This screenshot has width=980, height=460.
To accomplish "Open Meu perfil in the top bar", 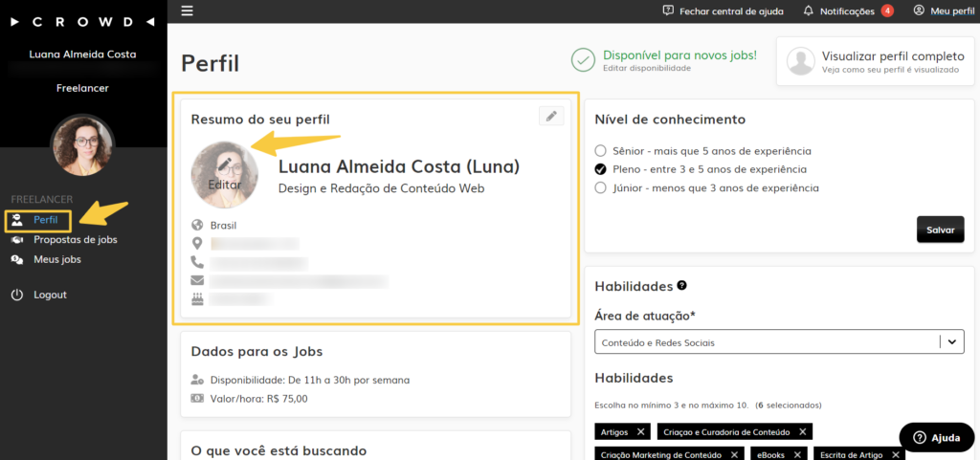I will tap(952, 11).
